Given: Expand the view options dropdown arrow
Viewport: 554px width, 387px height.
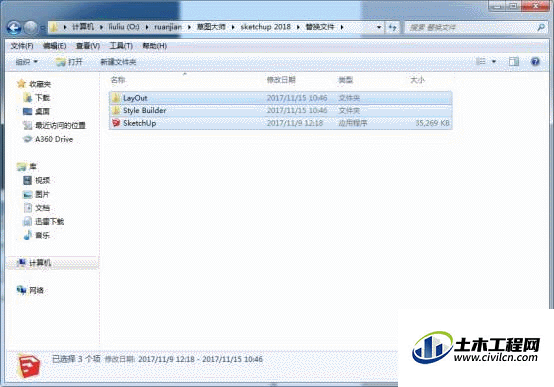Looking at the screenshot, I should (494, 62).
